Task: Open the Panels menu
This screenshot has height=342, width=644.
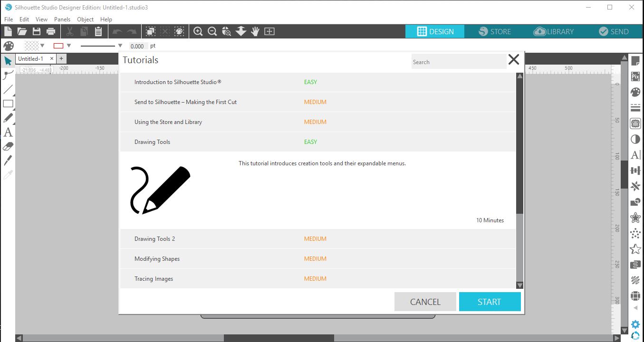Action: coord(62,19)
